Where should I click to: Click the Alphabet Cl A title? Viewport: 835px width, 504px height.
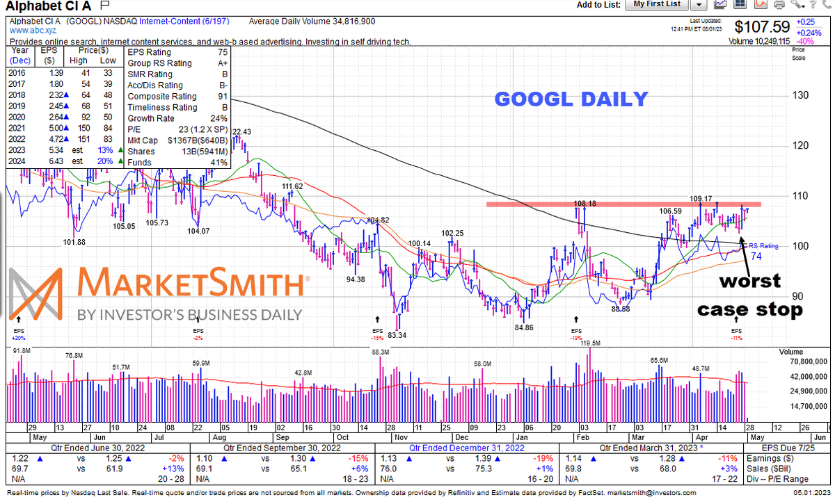coord(49,7)
